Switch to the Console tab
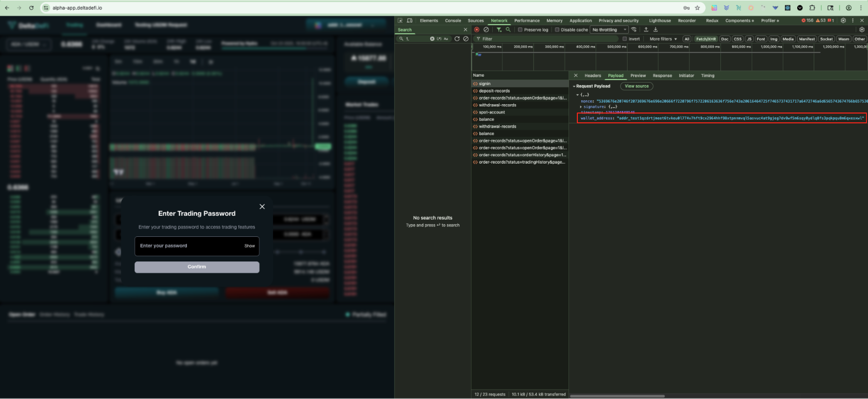 coord(453,21)
